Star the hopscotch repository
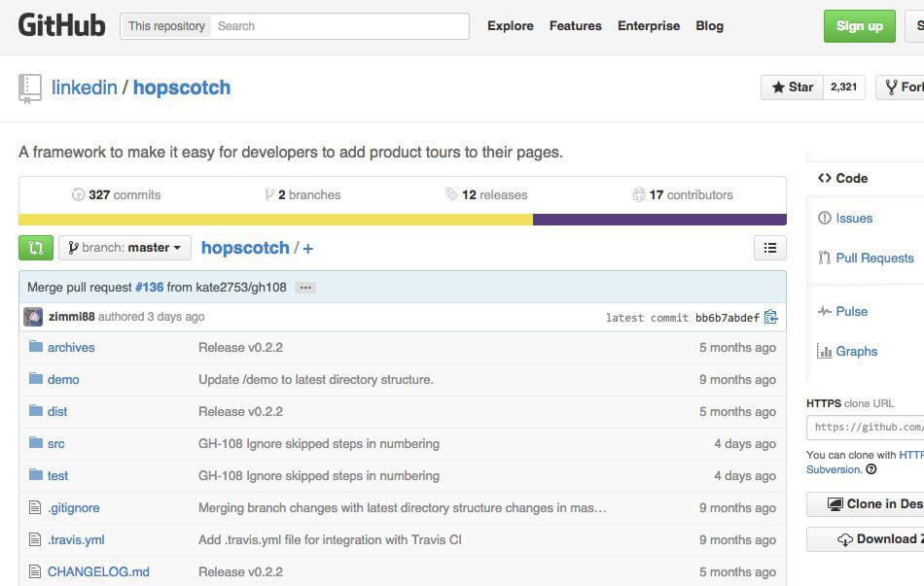This screenshot has width=924, height=586. coord(793,87)
